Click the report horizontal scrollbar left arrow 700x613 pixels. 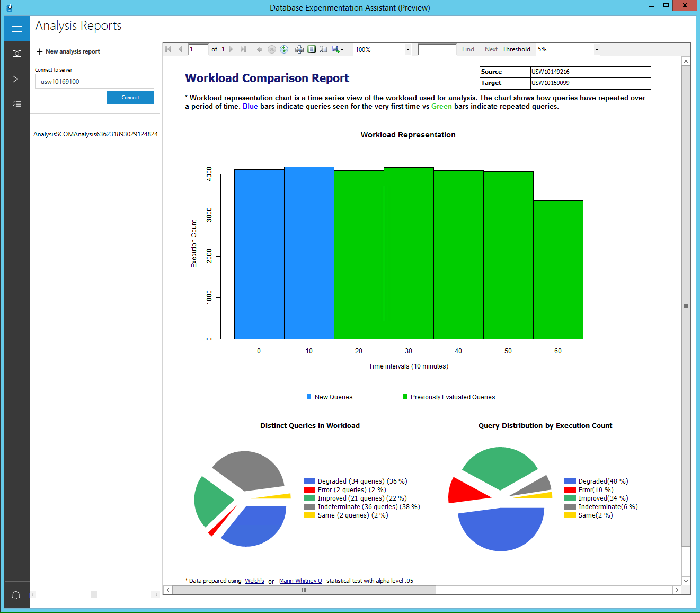(x=168, y=590)
